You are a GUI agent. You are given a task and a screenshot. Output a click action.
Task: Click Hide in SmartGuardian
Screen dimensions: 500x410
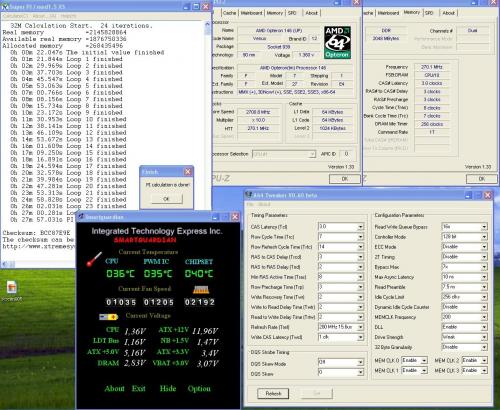pyautogui.click(x=168, y=388)
